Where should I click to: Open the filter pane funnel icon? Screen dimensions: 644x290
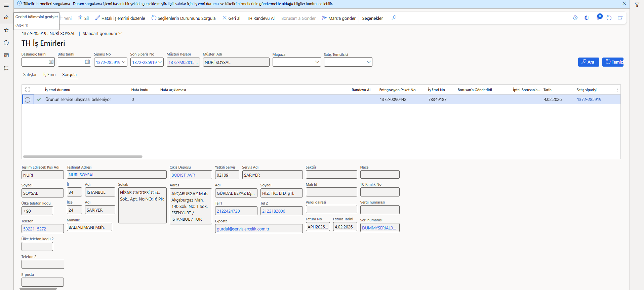point(637,5)
